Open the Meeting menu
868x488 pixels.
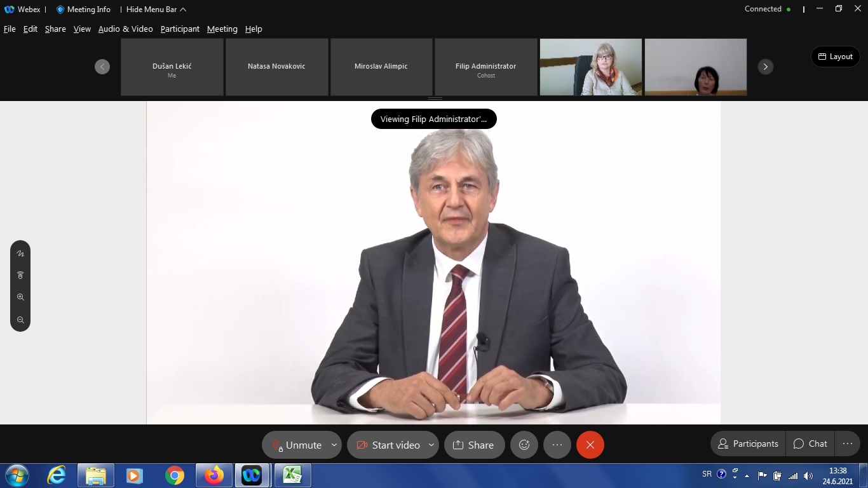pos(222,29)
